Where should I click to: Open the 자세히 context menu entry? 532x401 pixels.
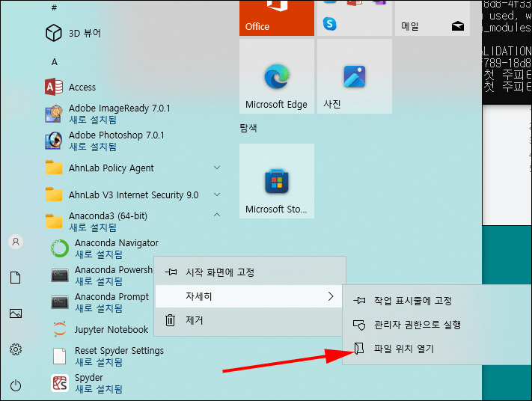point(248,296)
